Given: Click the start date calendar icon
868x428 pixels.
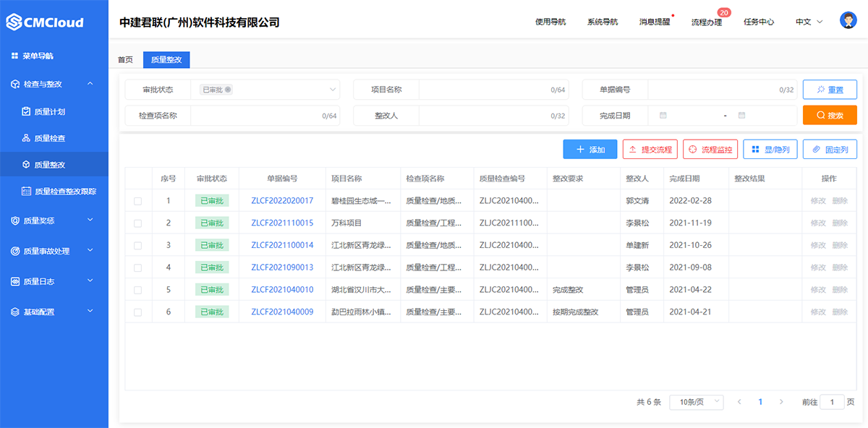Looking at the screenshot, I should coord(663,115).
